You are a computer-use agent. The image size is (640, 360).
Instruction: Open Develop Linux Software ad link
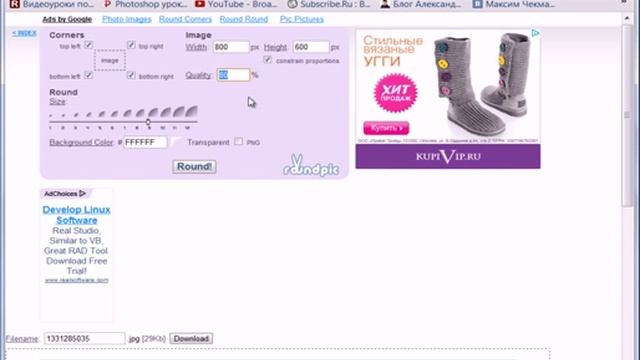tap(76, 215)
